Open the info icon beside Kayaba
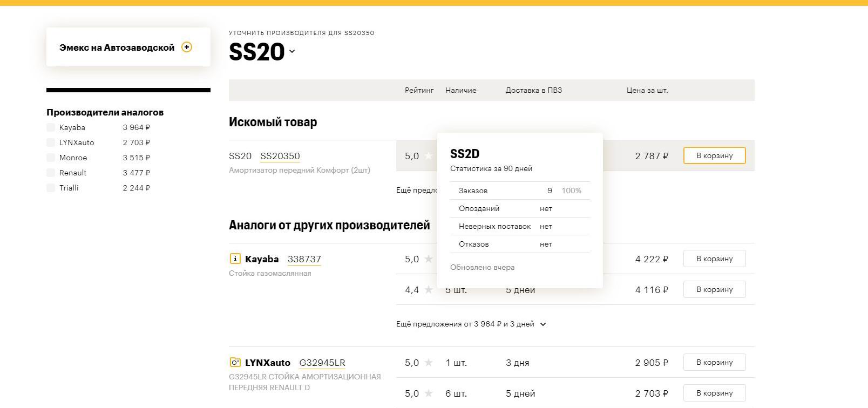This screenshot has width=868, height=408. (x=235, y=259)
